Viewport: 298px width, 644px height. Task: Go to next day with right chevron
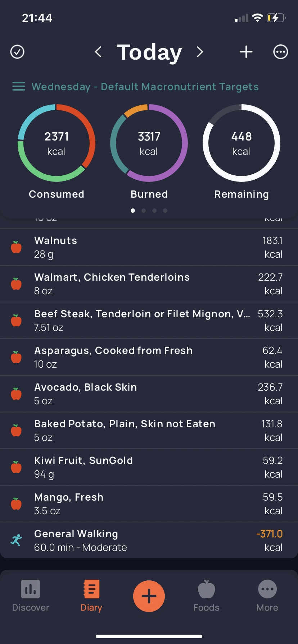(x=200, y=52)
